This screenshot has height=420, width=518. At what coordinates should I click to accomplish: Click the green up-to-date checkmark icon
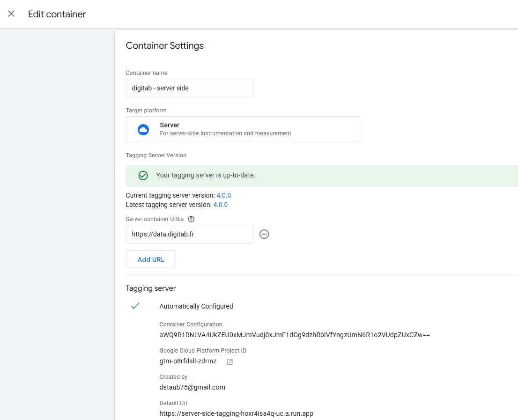(143, 175)
